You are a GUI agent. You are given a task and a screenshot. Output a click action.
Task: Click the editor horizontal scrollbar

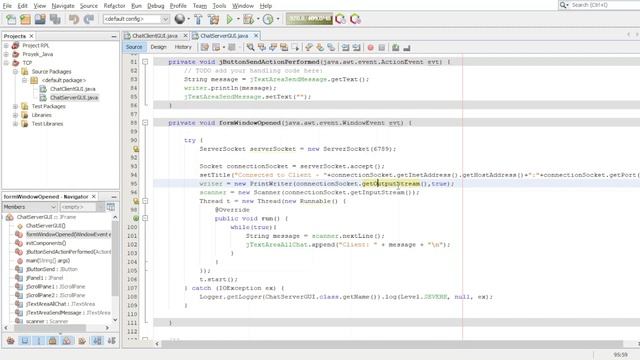pyautogui.click(x=392, y=344)
